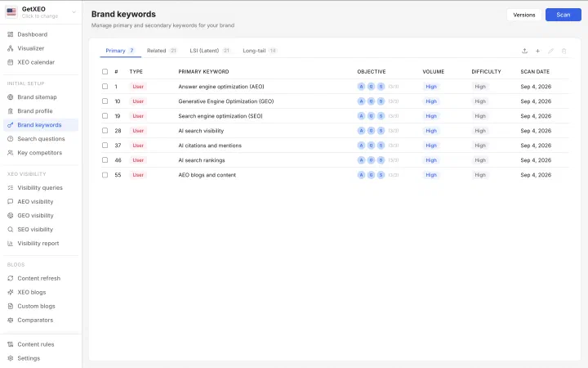This screenshot has height=368, width=588.
Task: Click the SCAN DATE column header
Action: (x=535, y=72)
